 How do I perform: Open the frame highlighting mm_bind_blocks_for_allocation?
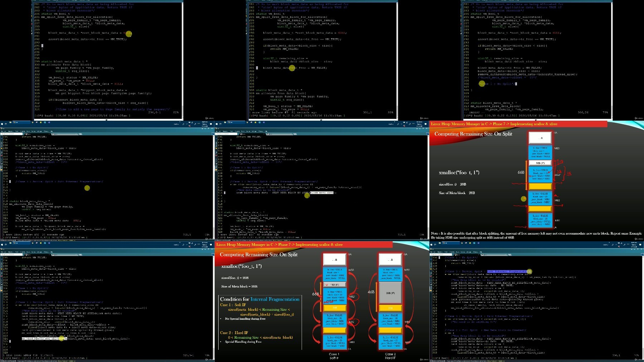coord(107,301)
